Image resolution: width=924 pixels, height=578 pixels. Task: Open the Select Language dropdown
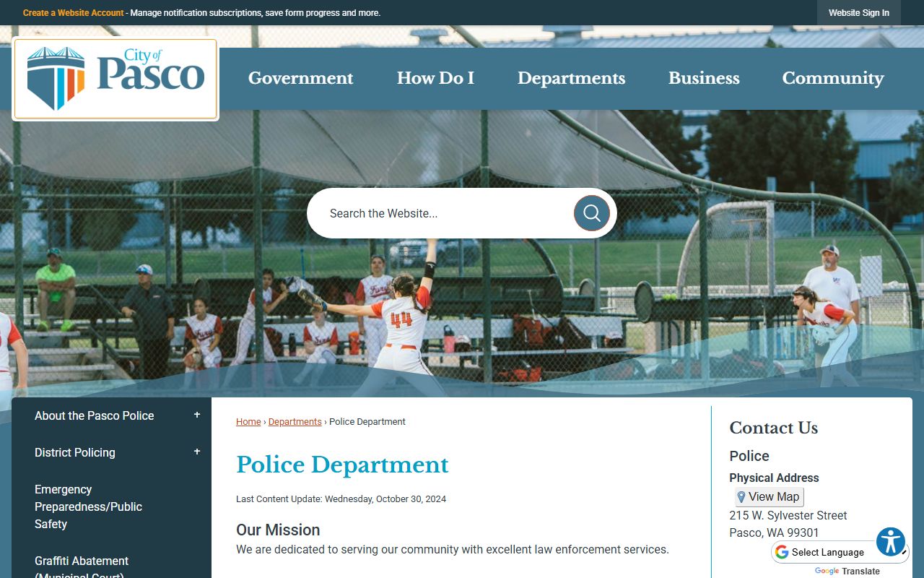click(x=840, y=552)
